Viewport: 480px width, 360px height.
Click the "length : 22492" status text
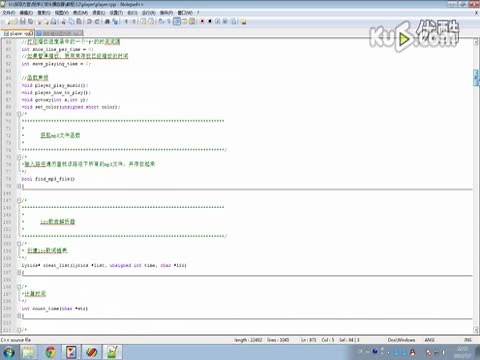click(x=248, y=340)
